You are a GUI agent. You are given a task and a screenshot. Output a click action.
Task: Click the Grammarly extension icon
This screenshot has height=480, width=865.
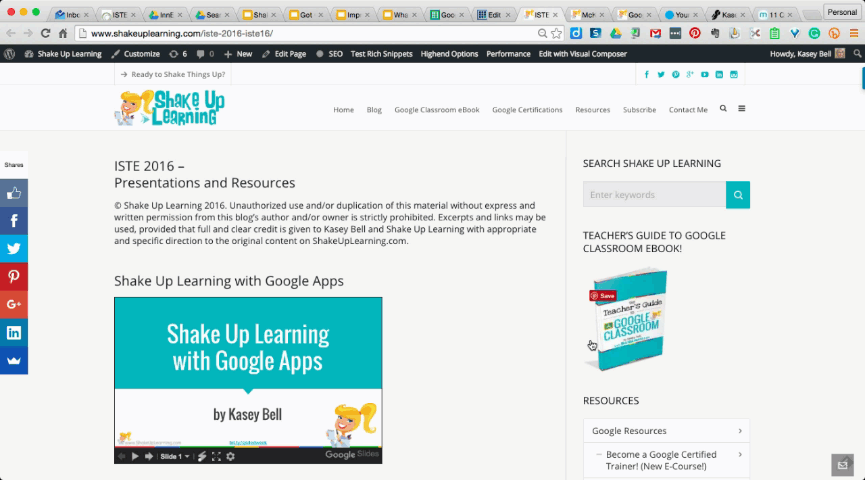[814, 34]
